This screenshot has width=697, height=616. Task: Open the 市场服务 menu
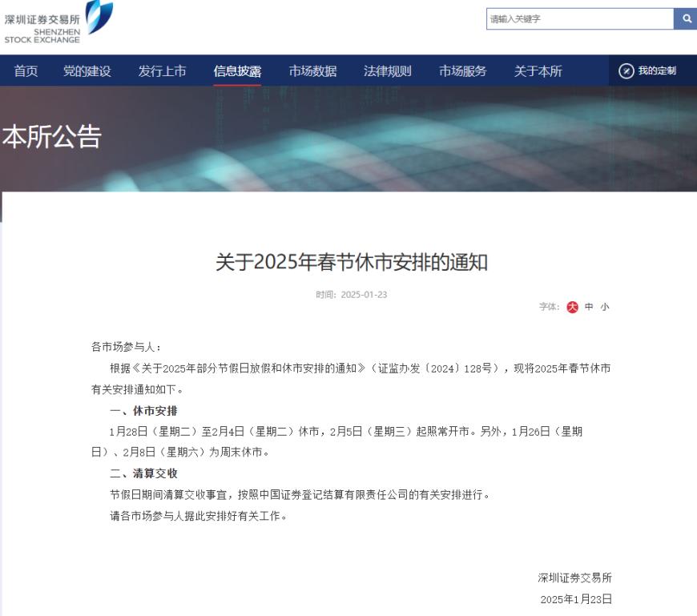coord(461,70)
